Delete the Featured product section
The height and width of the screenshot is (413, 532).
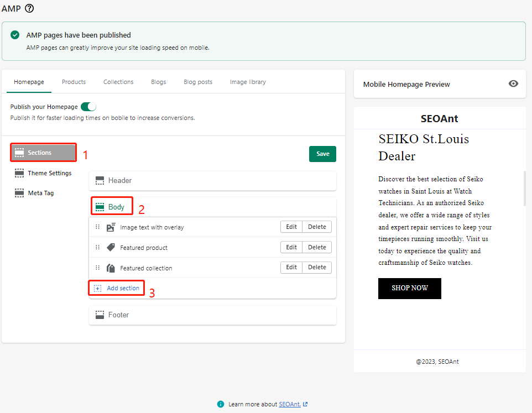point(317,247)
